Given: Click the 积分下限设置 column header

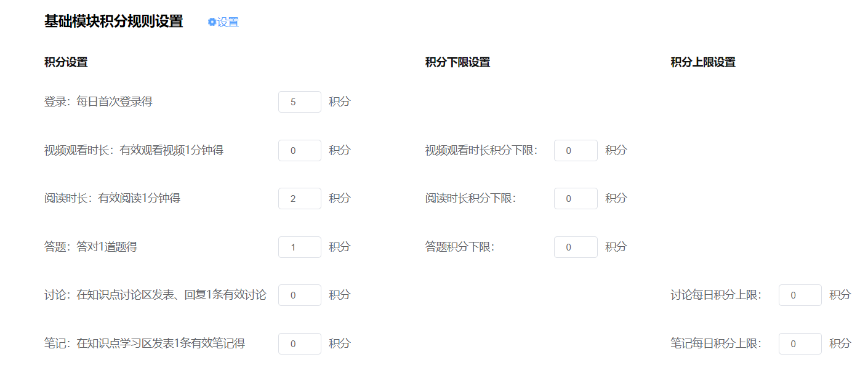Looking at the screenshot, I should 457,62.
